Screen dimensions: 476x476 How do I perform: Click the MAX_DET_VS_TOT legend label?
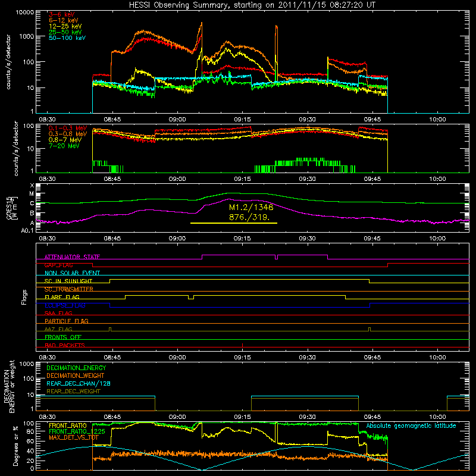pyautogui.click(x=74, y=437)
